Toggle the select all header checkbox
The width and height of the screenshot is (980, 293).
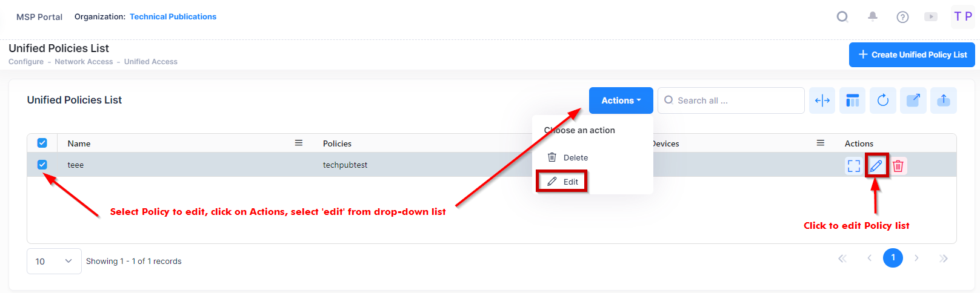(42, 143)
